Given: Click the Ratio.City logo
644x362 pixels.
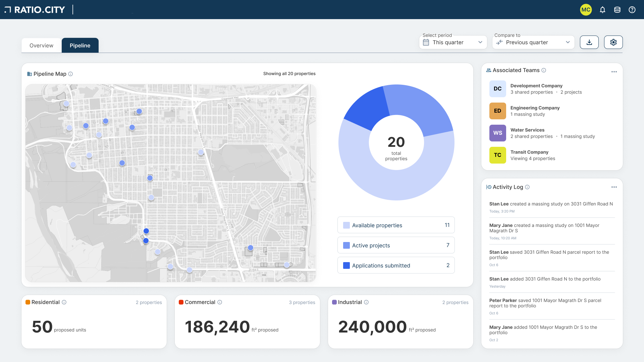Looking at the screenshot, I should pyautogui.click(x=35, y=10).
